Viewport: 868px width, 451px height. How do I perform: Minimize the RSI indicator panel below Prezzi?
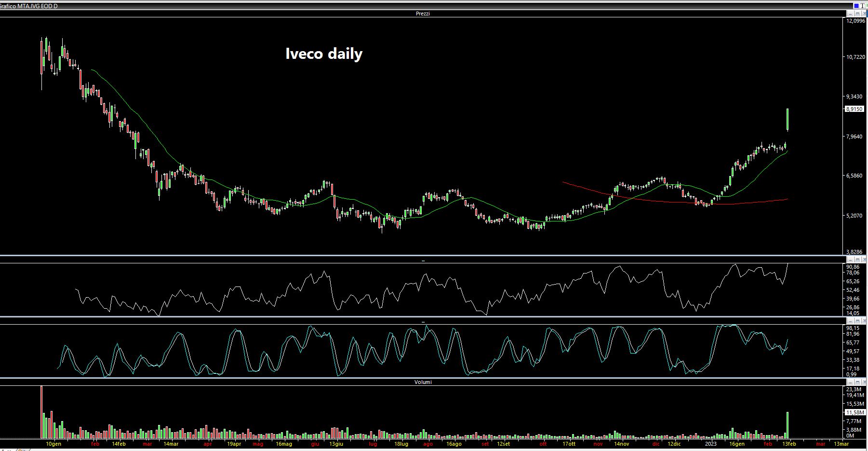(851, 260)
